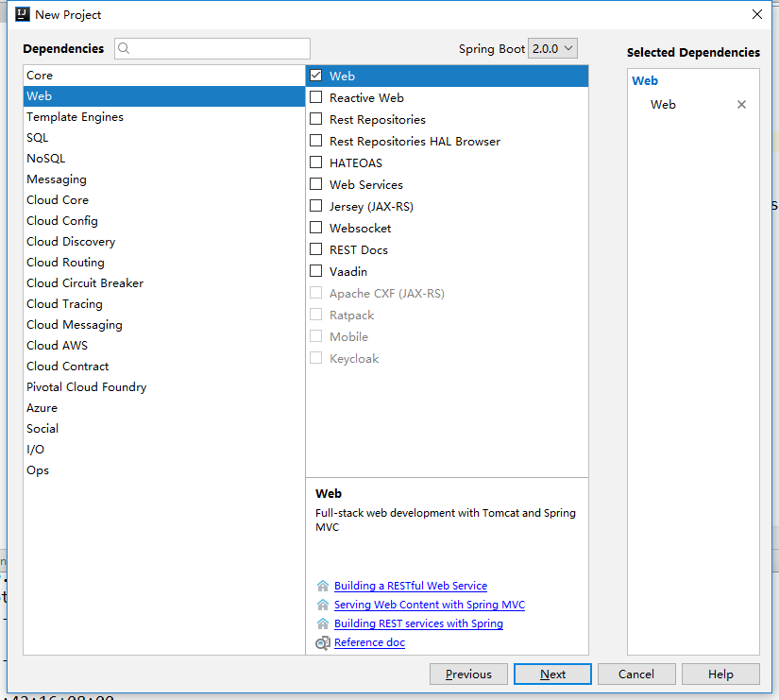Choose the Cloud Contract category

tap(164, 367)
